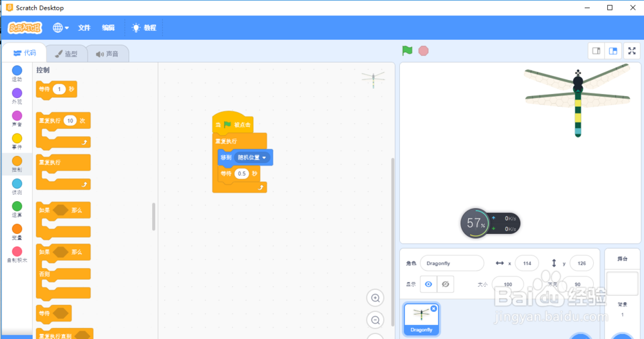
Task: Select the 事件 events block category
Action: (x=17, y=141)
